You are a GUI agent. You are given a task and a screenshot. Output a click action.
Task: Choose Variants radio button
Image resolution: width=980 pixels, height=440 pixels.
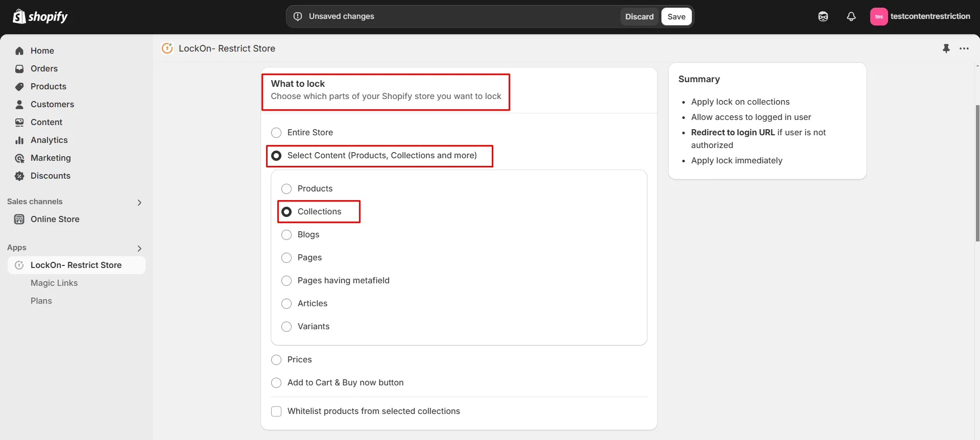(x=286, y=327)
